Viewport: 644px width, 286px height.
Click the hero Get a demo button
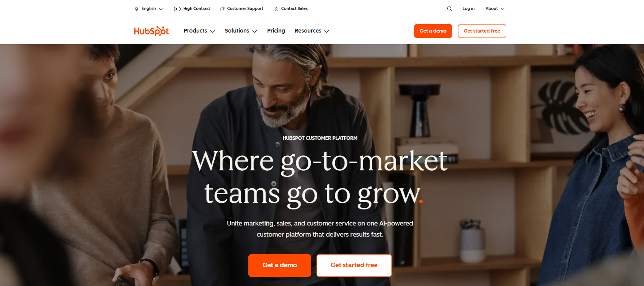pyautogui.click(x=280, y=265)
